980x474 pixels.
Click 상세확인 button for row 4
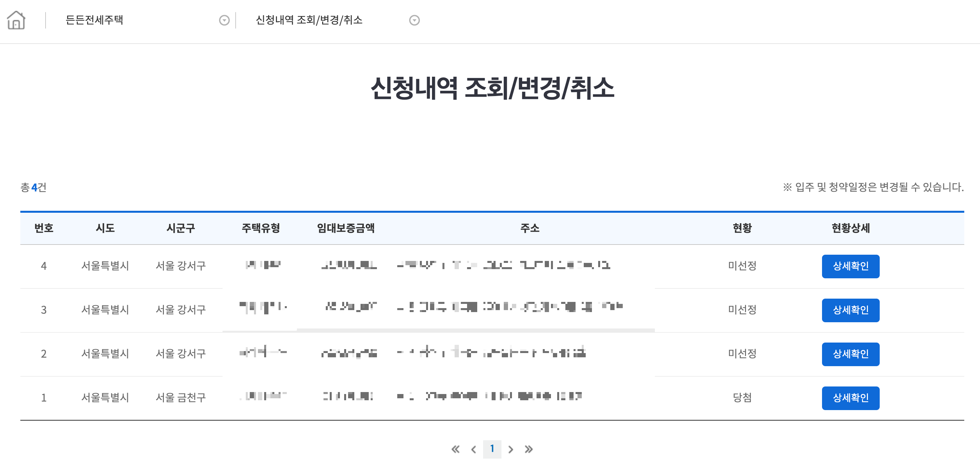(850, 266)
